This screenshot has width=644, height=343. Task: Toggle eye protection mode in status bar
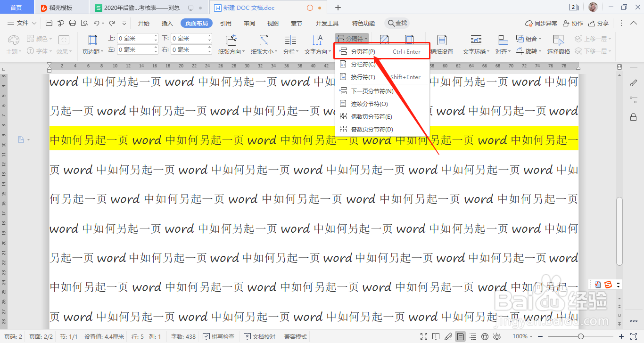497,336
